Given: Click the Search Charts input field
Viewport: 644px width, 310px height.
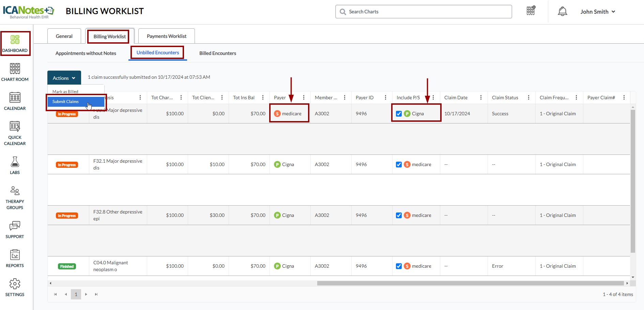Looking at the screenshot, I should pos(424,12).
